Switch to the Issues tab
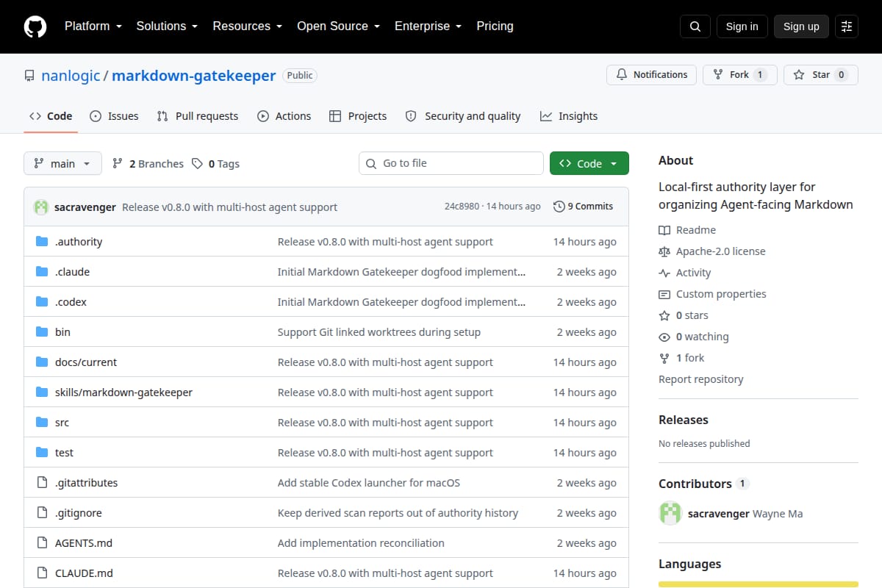The image size is (882, 588). (x=114, y=116)
